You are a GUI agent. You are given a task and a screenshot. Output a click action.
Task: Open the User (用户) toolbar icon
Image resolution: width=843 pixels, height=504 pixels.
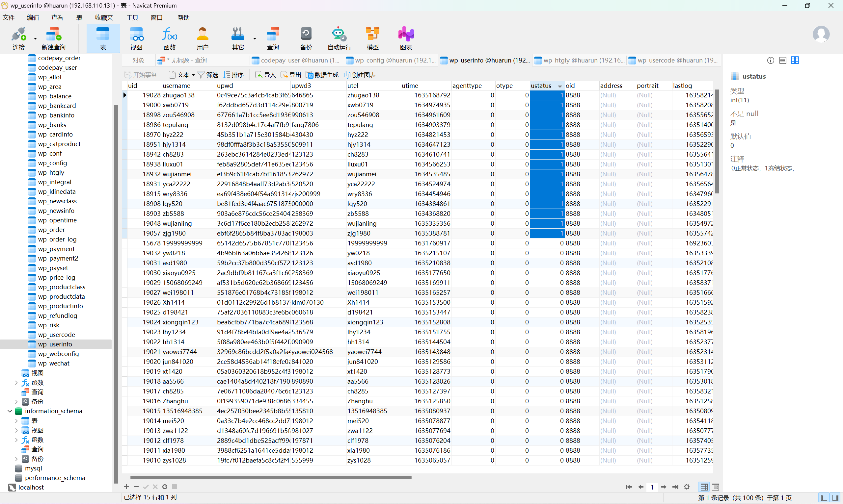(203, 38)
